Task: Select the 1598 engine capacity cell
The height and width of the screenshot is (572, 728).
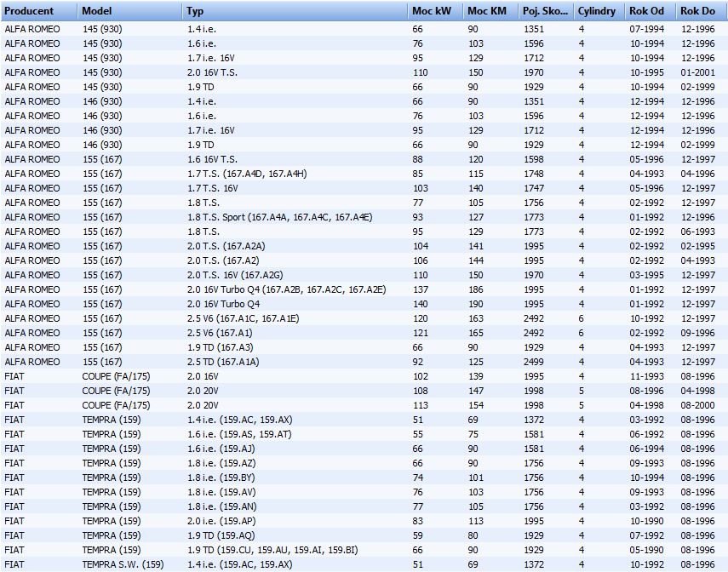Action: (x=534, y=159)
